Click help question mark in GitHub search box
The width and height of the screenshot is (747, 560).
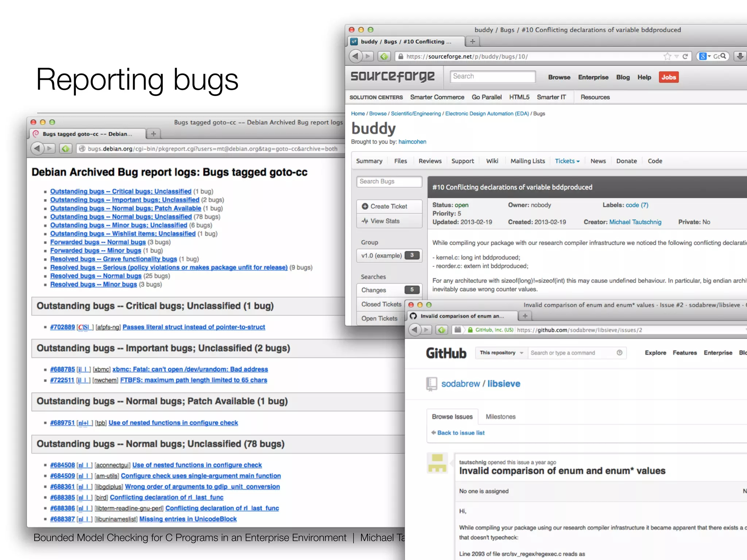(x=619, y=353)
